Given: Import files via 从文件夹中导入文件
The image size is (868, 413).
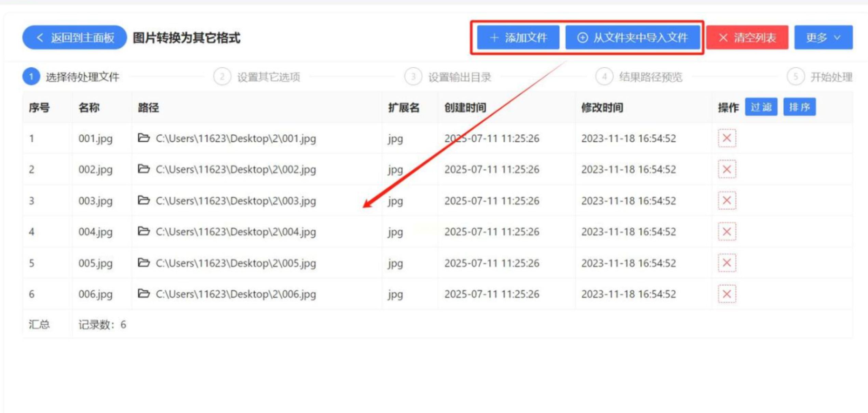Looking at the screenshot, I should (632, 37).
